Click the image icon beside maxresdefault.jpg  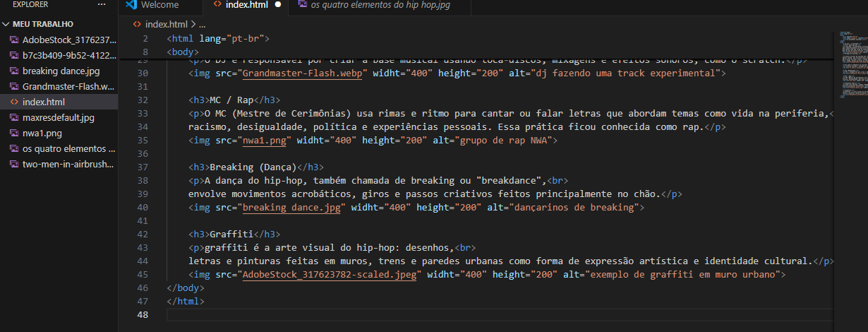(13, 117)
